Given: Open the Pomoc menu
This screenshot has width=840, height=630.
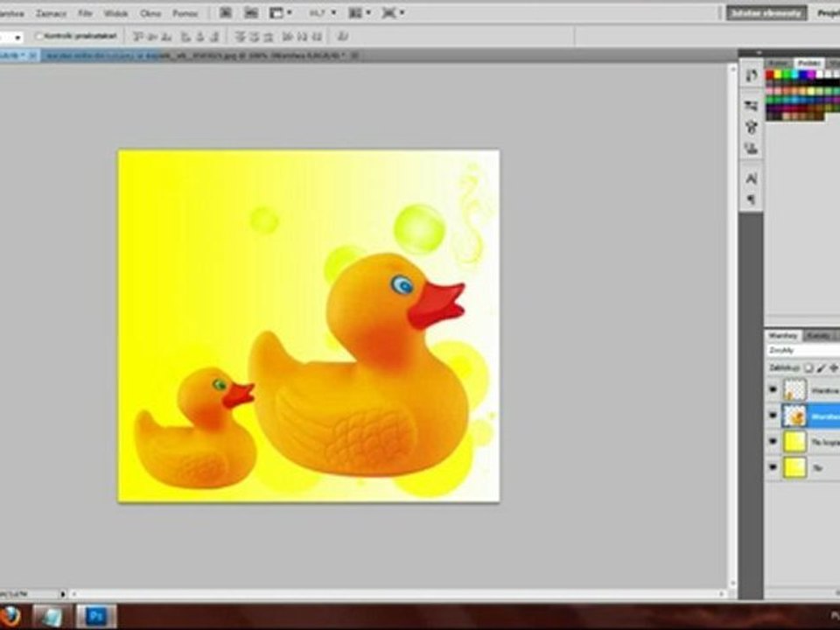Looking at the screenshot, I should point(185,13).
